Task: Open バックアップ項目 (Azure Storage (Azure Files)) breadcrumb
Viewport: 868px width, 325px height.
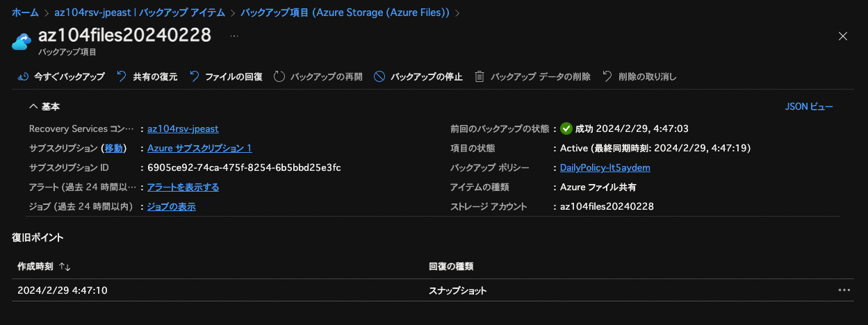Action: [345, 12]
